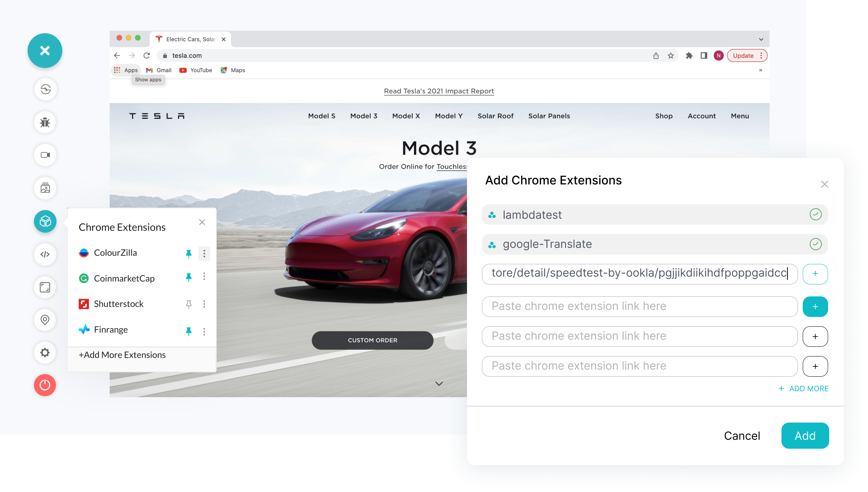Click the Shop link in Tesla header
The height and width of the screenshot is (492, 868).
[x=664, y=116]
